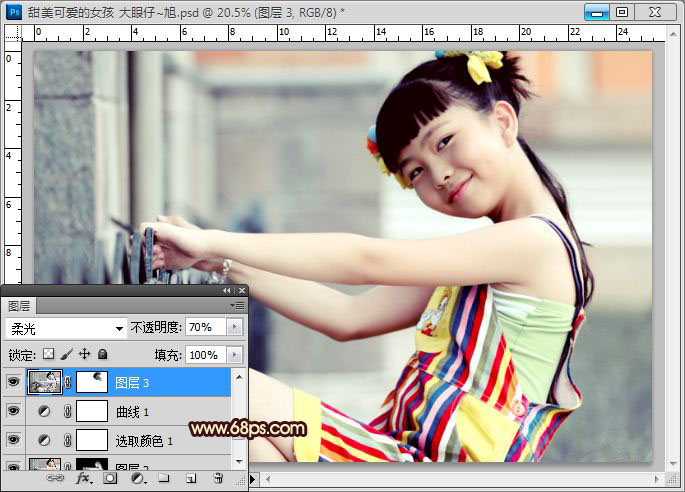Hide the 选取颜色 1 adjustment layer
The height and width of the screenshot is (492, 685).
click(13, 440)
